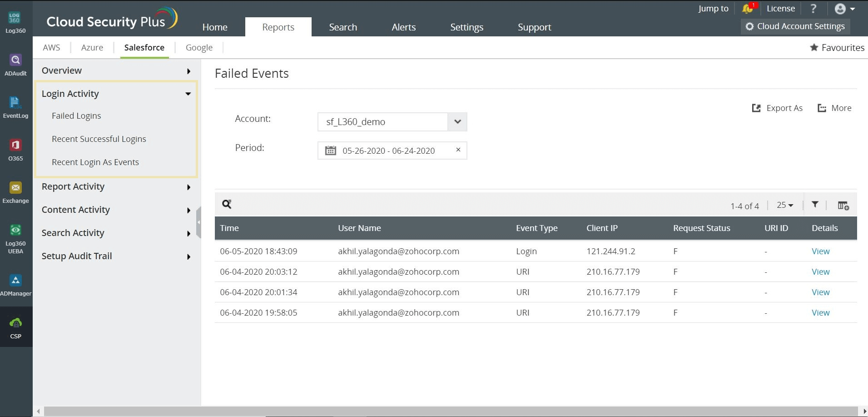Open the notification bell
868x417 pixels.
(748, 8)
